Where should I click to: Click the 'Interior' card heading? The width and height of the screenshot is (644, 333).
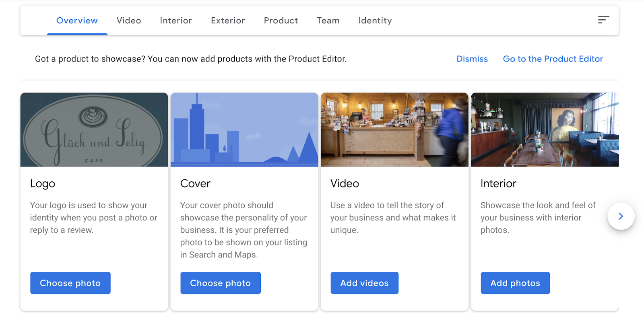(x=498, y=184)
